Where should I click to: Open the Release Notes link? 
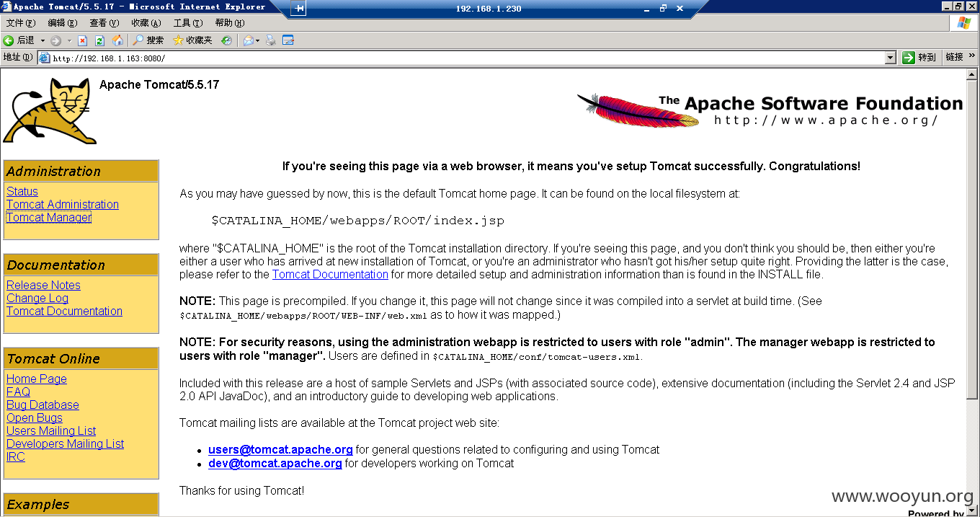pyautogui.click(x=43, y=285)
